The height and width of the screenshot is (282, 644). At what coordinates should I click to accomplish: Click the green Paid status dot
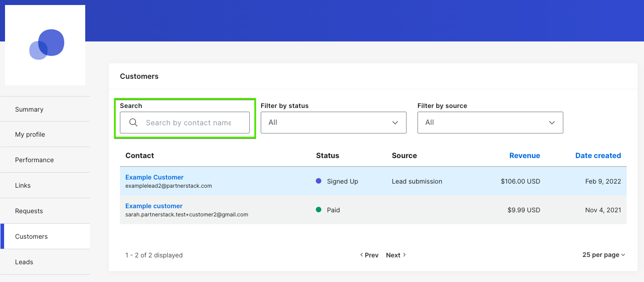pyautogui.click(x=319, y=210)
